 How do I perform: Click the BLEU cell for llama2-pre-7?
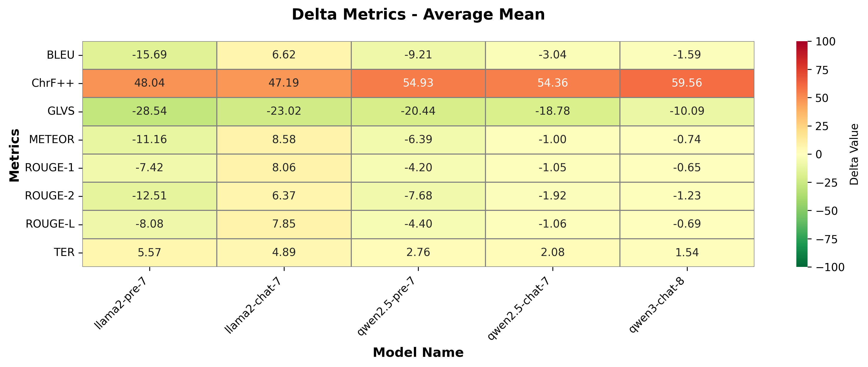point(149,55)
